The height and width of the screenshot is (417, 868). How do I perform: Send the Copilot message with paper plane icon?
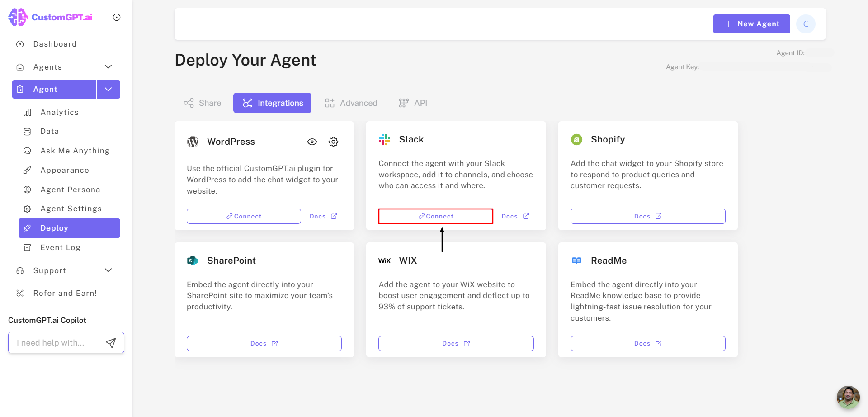[111, 343]
